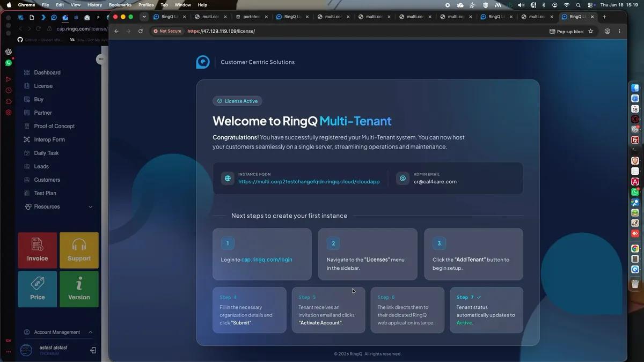This screenshot has height=362, width=644.
Task: Click Step 6 dedicated instance card
Action: tap(407, 310)
